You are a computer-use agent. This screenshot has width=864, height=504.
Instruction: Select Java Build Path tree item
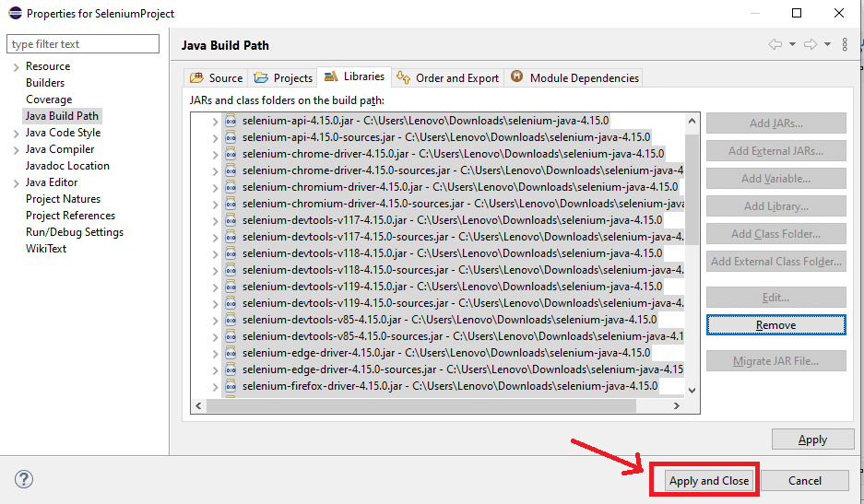(62, 116)
